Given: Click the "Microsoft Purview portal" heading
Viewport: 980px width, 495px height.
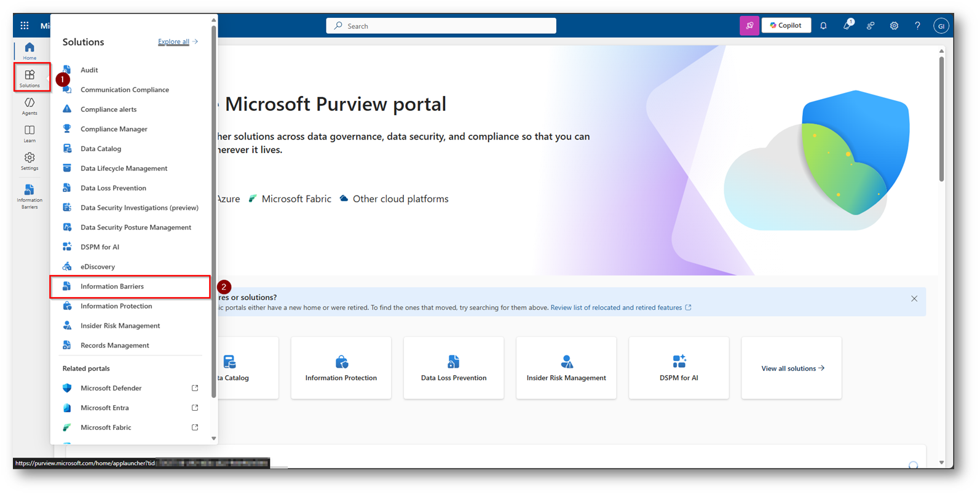Looking at the screenshot, I should (x=336, y=104).
